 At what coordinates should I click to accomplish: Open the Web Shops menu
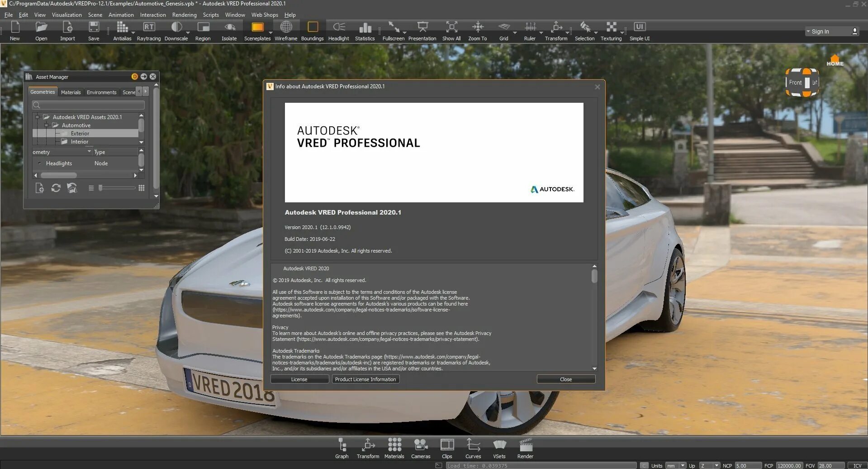265,14
